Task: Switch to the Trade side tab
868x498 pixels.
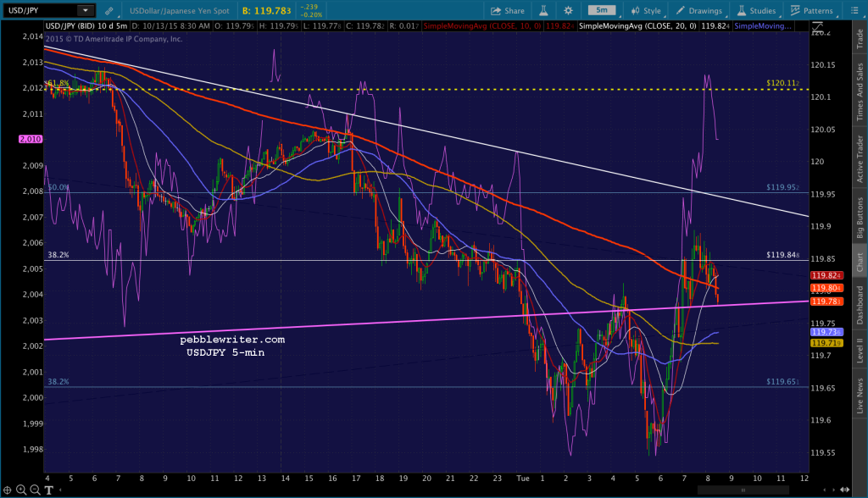Action: click(860, 39)
